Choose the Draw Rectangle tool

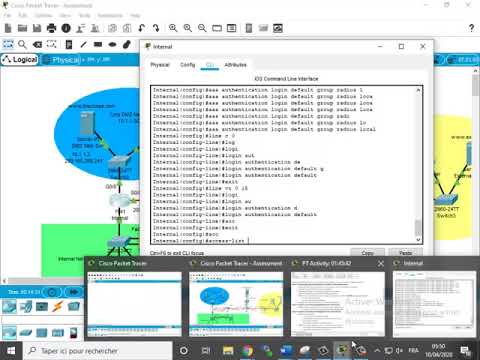98,44
